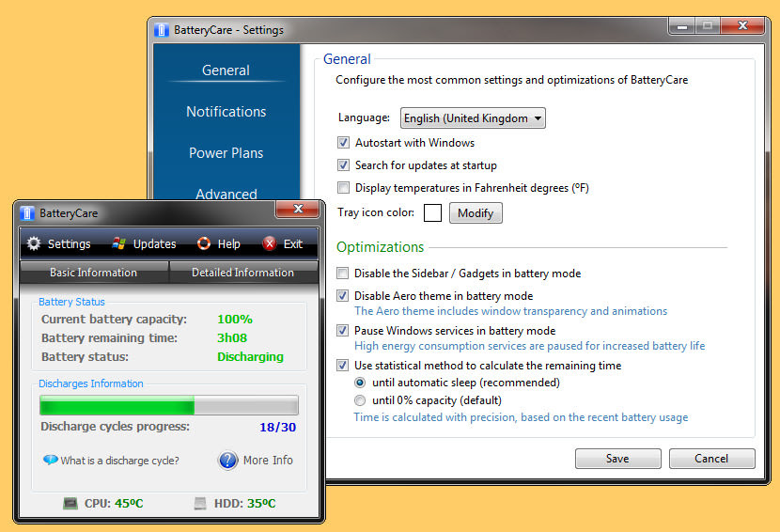Enable Fahrenheit temperature display checkbox
This screenshot has width=780, height=532.
pos(343,188)
